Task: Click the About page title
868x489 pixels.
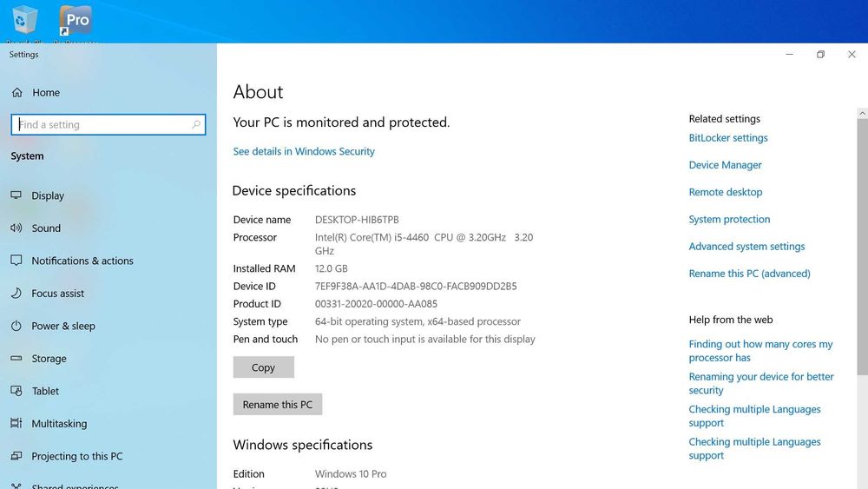Action: pos(258,92)
